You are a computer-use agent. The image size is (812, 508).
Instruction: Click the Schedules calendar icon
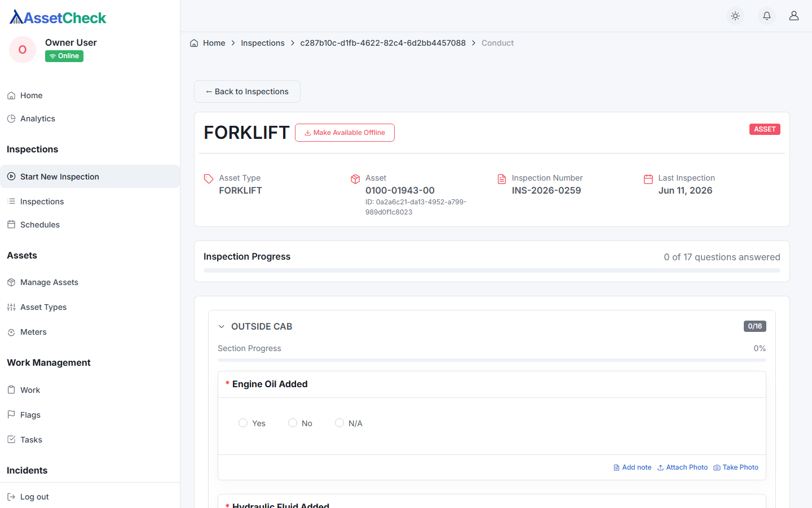click(11, 225)
